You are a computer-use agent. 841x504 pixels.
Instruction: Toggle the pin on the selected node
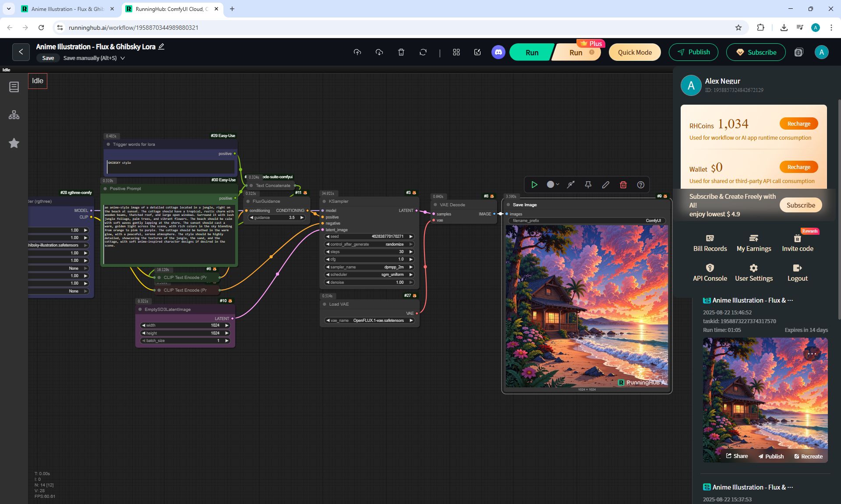(588, 185)
